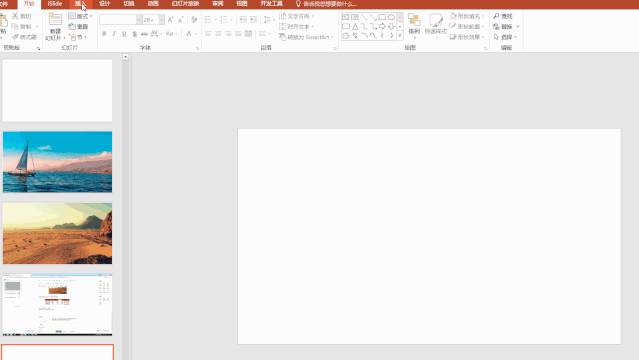Screen dimensions: 639x360
Task: Increase list indent level
Action: click(253, 20)
